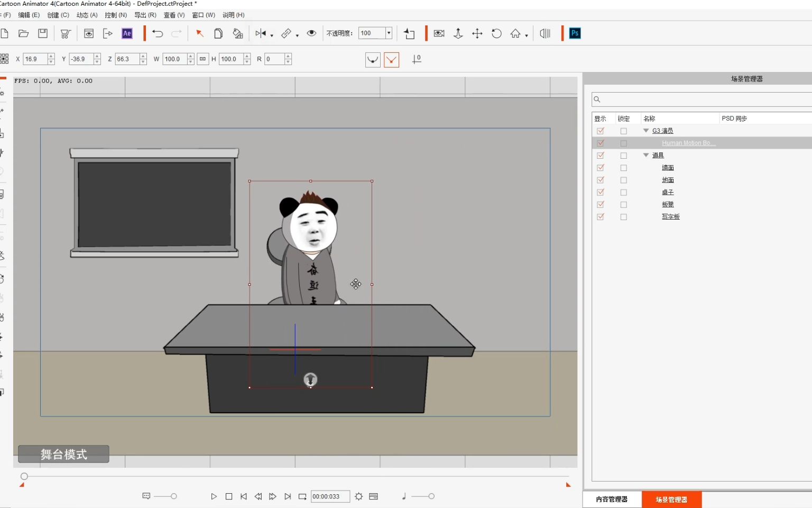
Task: Play the animation
Action: 214,496
